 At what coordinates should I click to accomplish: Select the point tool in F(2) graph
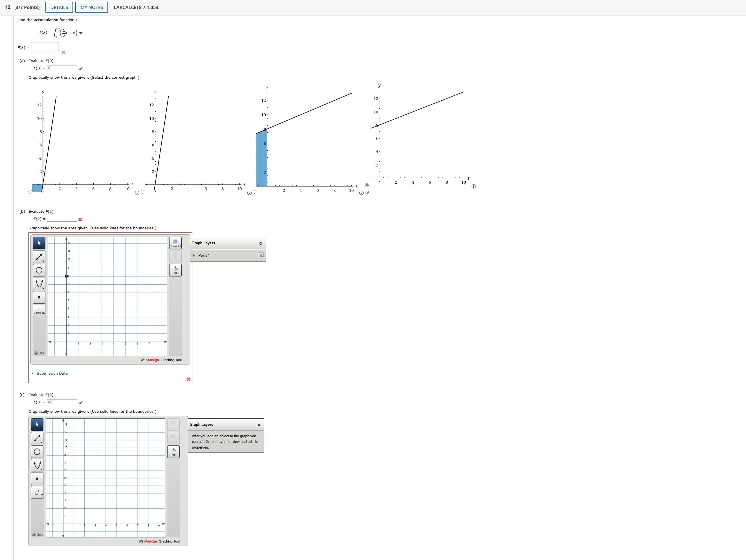[x=39, y=297]
